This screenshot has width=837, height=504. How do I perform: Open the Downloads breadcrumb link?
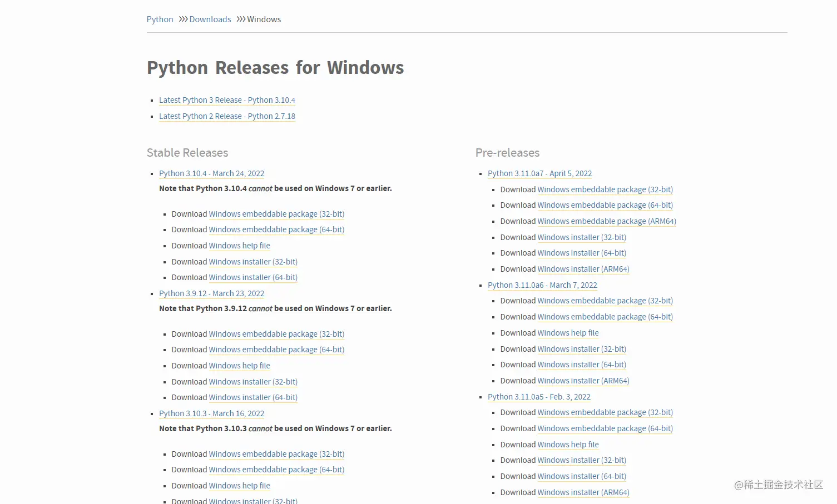point(210,19)
